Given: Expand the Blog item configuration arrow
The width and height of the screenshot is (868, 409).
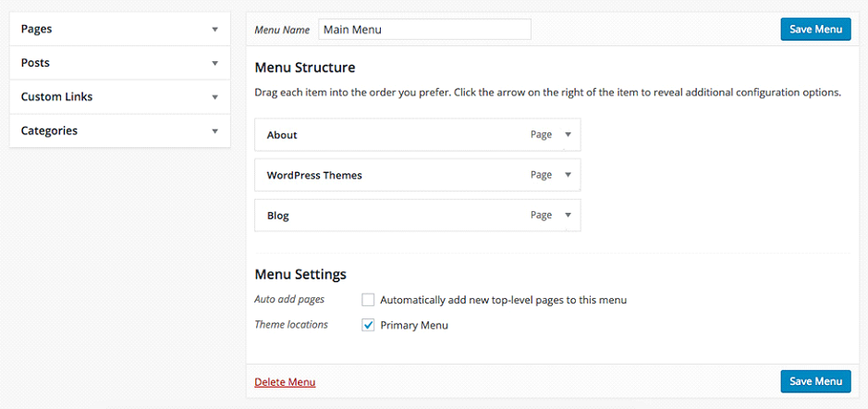Looking at the screenshot, I should click(x=568, y=215).
